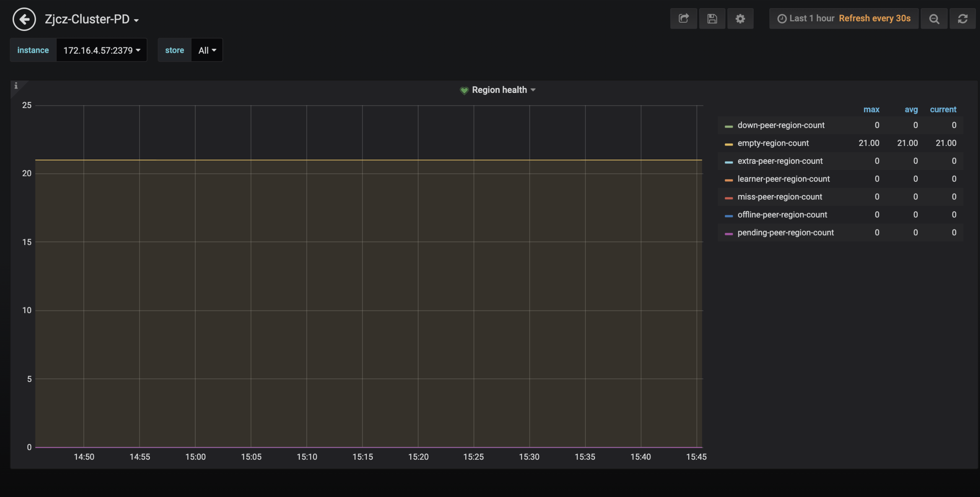
Task: Click the store variable label
Action: pos(175,50)
